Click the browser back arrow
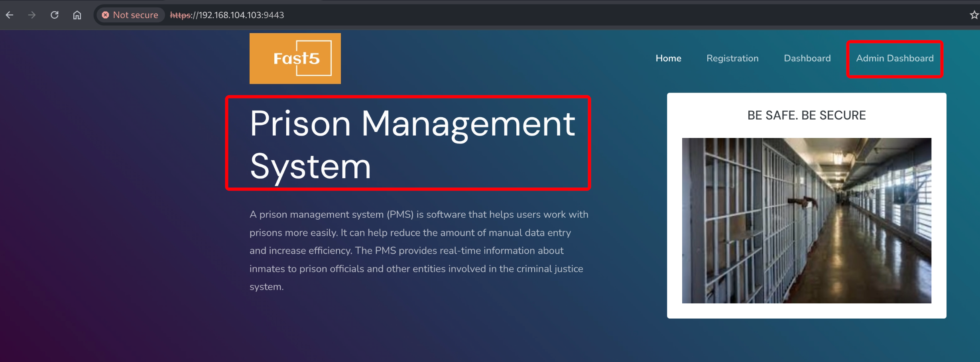 10,15
